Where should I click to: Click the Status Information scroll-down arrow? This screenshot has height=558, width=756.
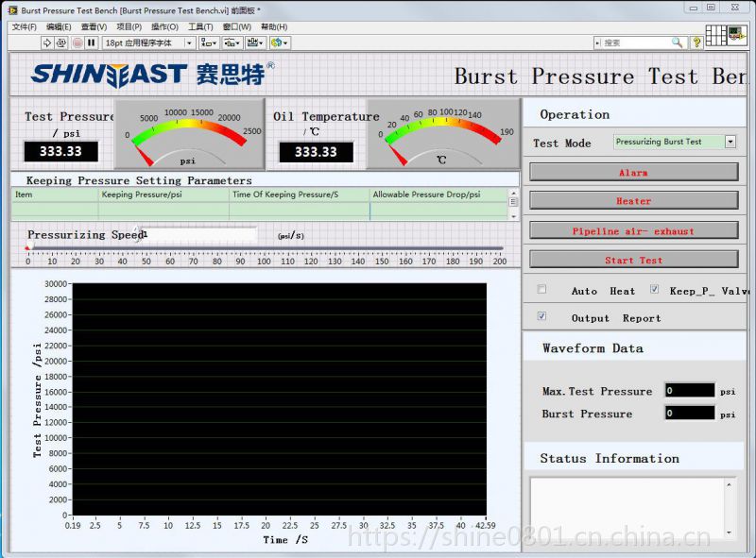pyautogui.click(x=729, y=533)
